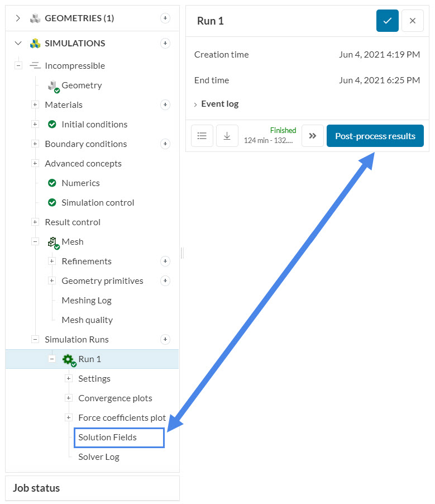Open the run list icon button
The height and width of the screenshot is (504, 435).
point(202,136)
